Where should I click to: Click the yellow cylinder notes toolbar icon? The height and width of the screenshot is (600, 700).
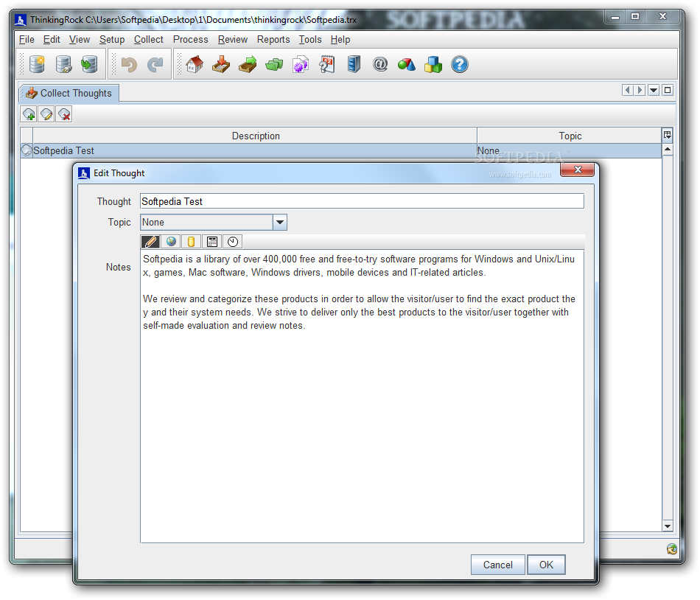coord(191,242)
